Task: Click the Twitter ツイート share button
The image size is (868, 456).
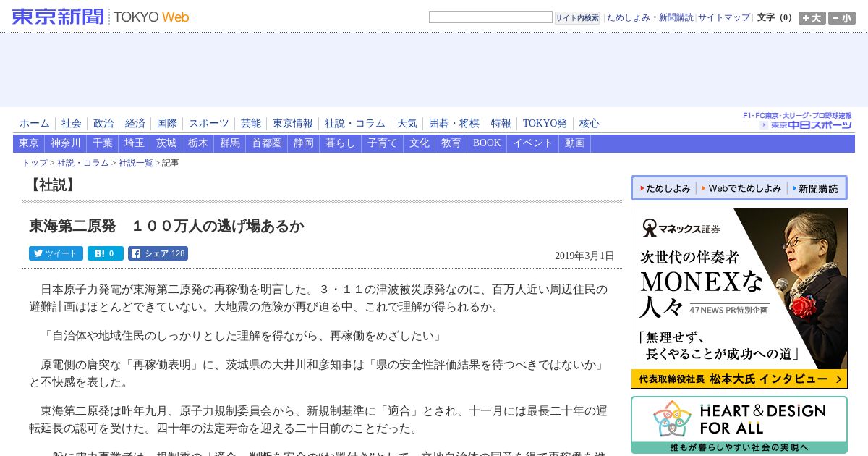Action: pos(56,253)
